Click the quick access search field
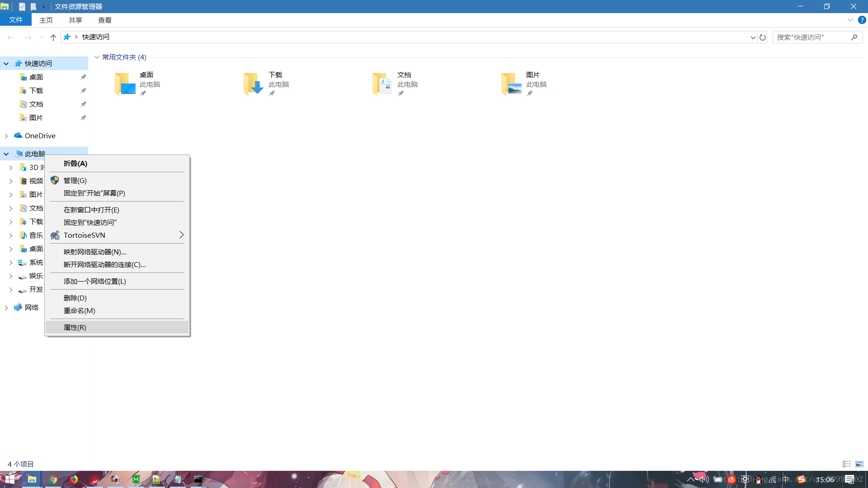The image size is (868, 488). [811, 38]
